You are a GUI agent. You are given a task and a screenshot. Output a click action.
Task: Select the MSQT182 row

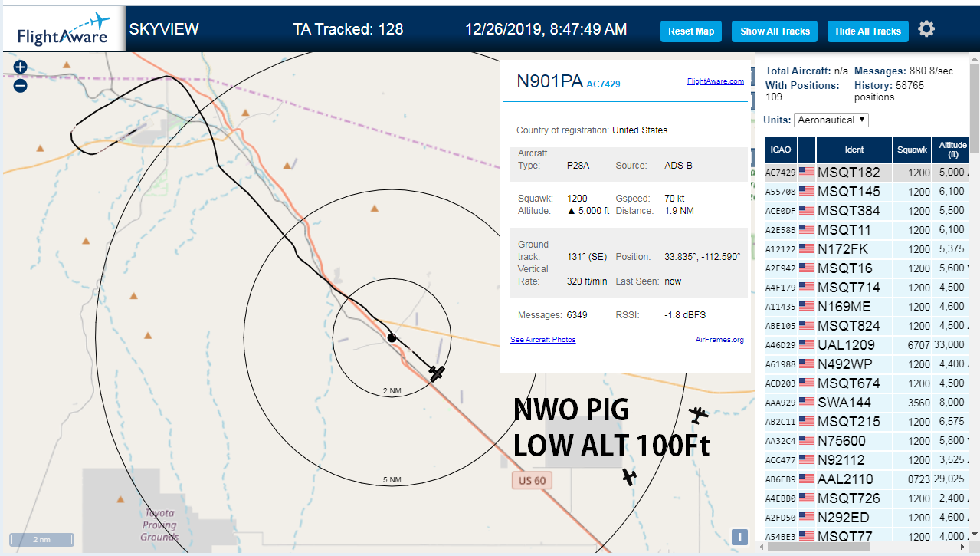pyautogui.click(x=867, y=172)
